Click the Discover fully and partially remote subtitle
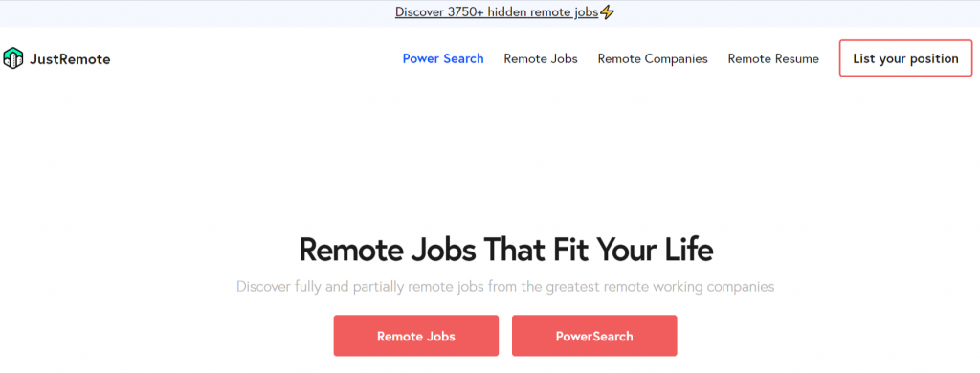This screenshot has width=980, height=373. click(505, 287)
